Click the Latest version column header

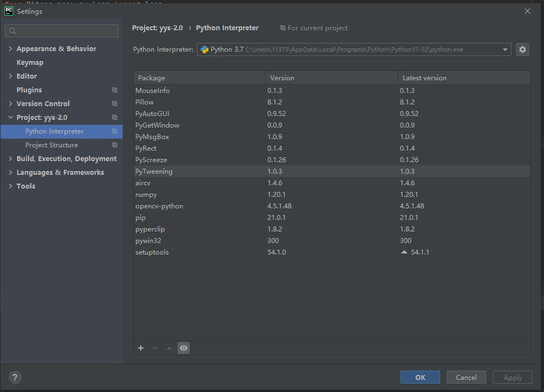pyautogui.click(x=464, y=78)
